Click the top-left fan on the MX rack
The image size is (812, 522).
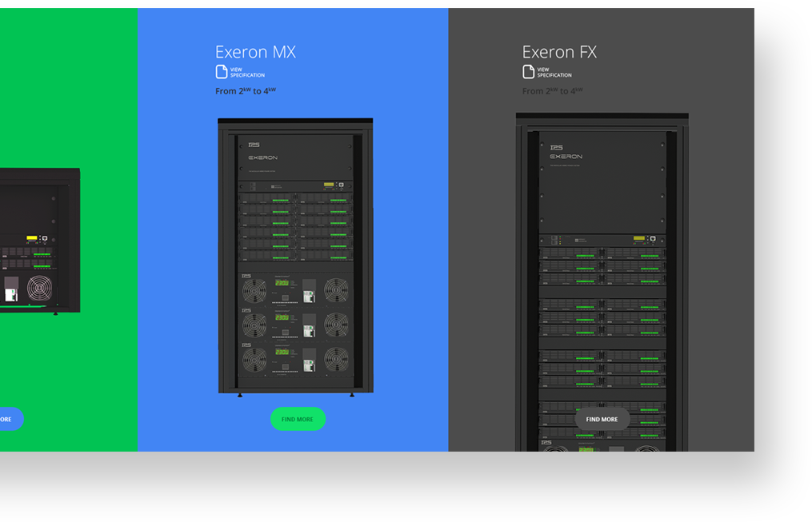pyautogui.click(x=254, y=291)
